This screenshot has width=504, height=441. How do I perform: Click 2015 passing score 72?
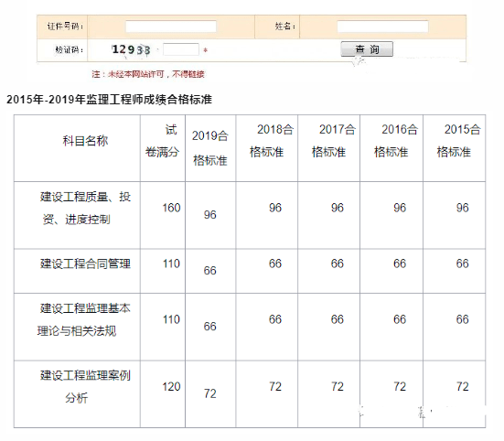coord(463,386)
